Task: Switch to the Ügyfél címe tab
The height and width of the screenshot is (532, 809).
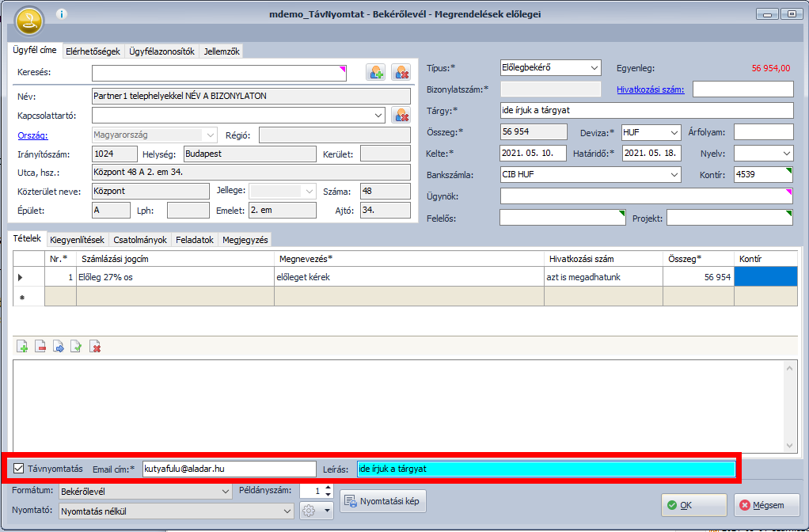Action: [x=35, y=51]
